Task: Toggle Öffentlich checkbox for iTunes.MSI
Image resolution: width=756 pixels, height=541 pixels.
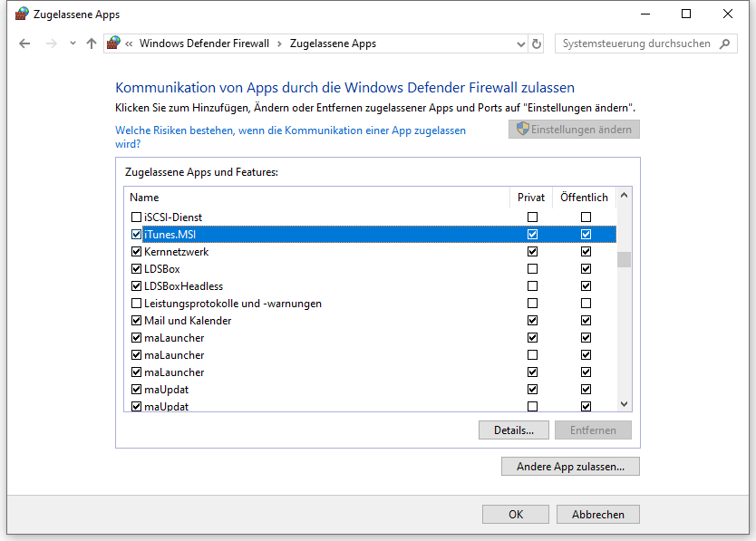Action: (x=586, y=235)
